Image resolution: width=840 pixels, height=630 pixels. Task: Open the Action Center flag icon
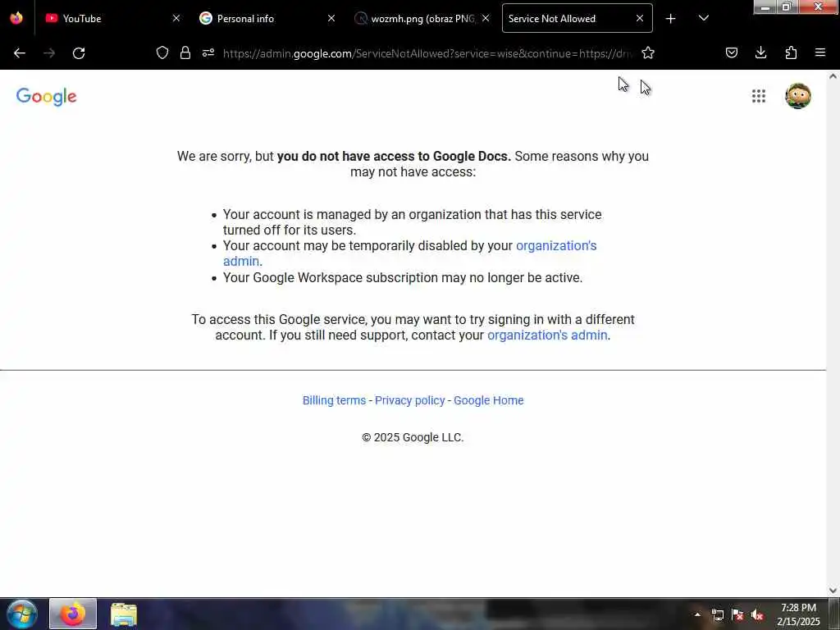coord(737,614)
